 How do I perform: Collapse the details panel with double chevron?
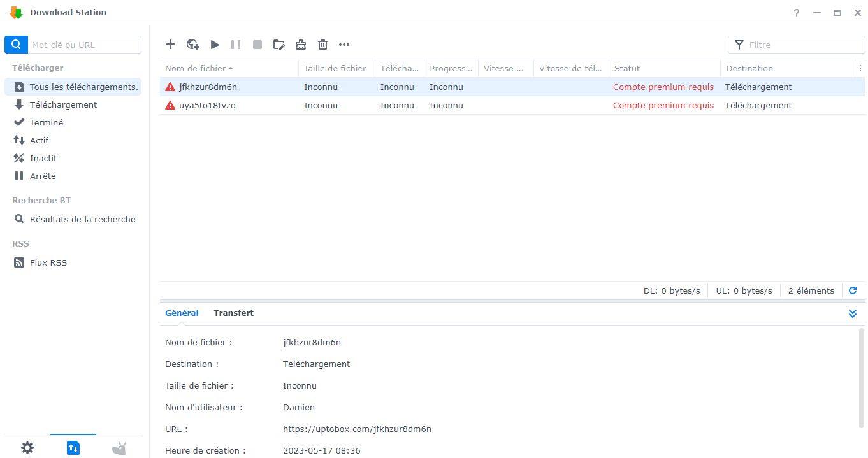coord(853,313)
